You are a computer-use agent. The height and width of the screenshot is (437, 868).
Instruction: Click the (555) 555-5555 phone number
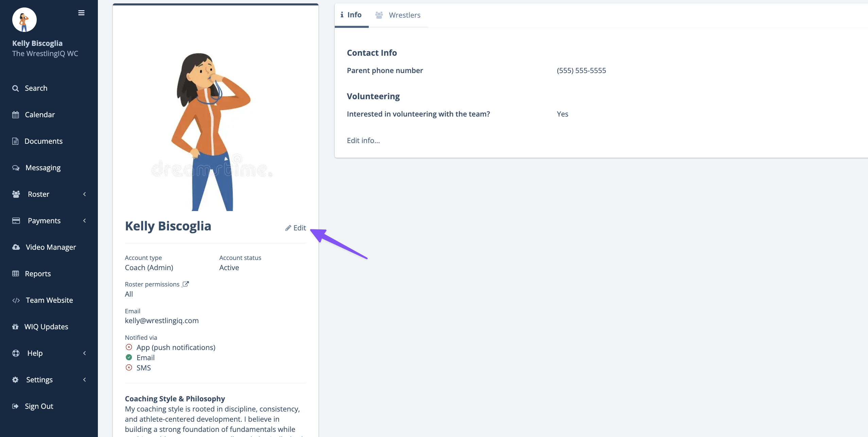[x=581, y=70]
